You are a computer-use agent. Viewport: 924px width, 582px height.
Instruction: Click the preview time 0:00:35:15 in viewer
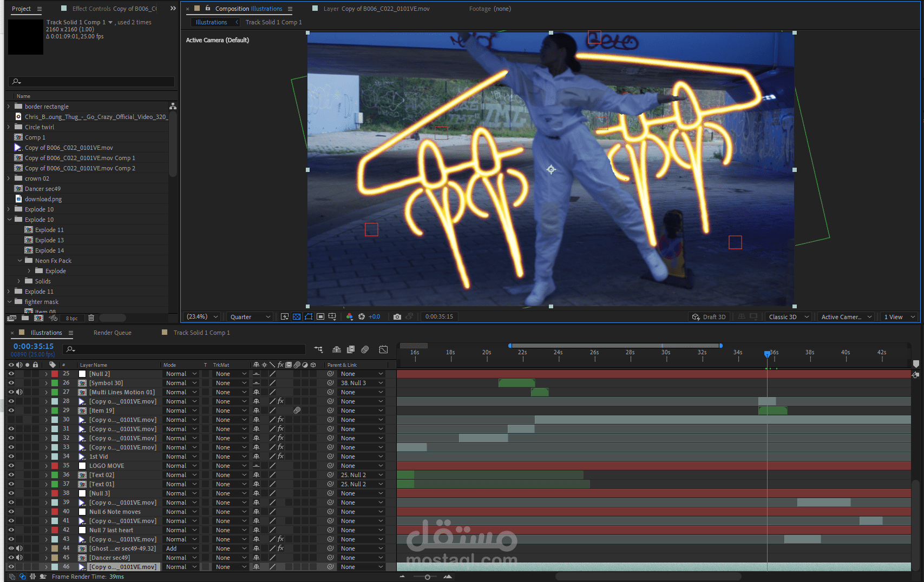click(x=439, y=316)
